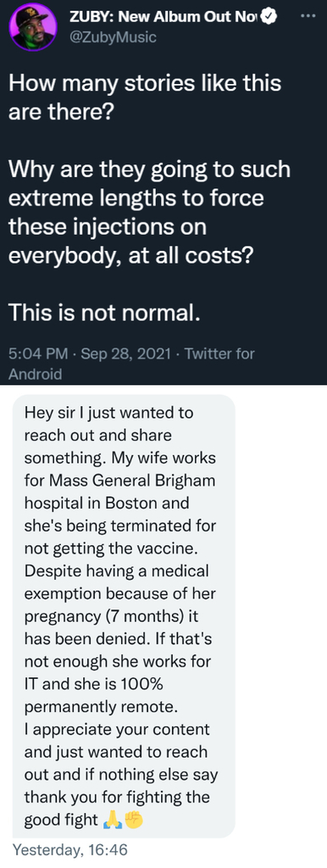This screenshot has height=868, width=327.
Task: Click the blue verified badge checkmark
Action: (x=269, y=19)
